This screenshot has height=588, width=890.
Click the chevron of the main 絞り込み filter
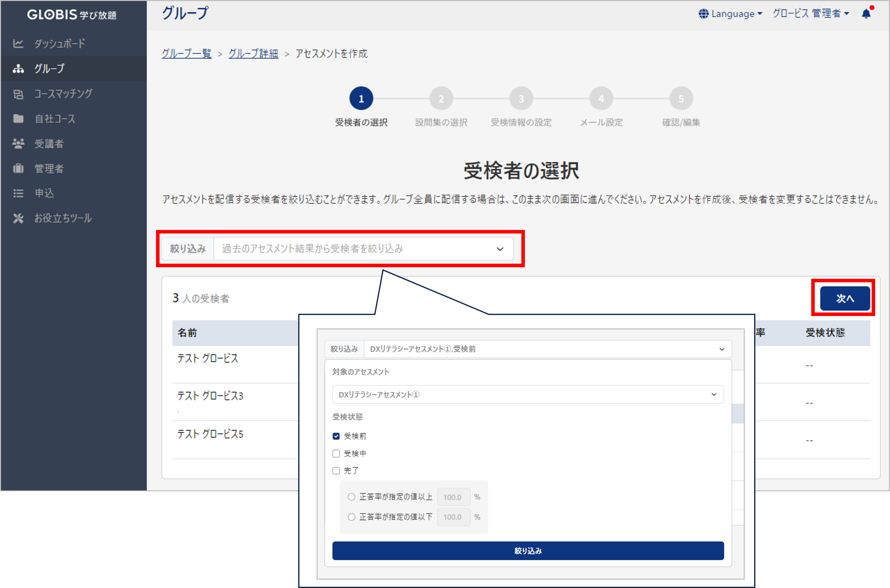[x=500, y=249]
